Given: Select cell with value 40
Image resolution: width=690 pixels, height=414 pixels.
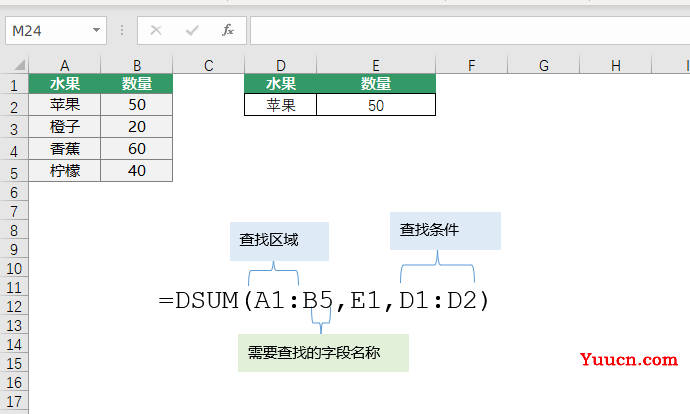Looking at the screenshot, I should coord(137,171).
